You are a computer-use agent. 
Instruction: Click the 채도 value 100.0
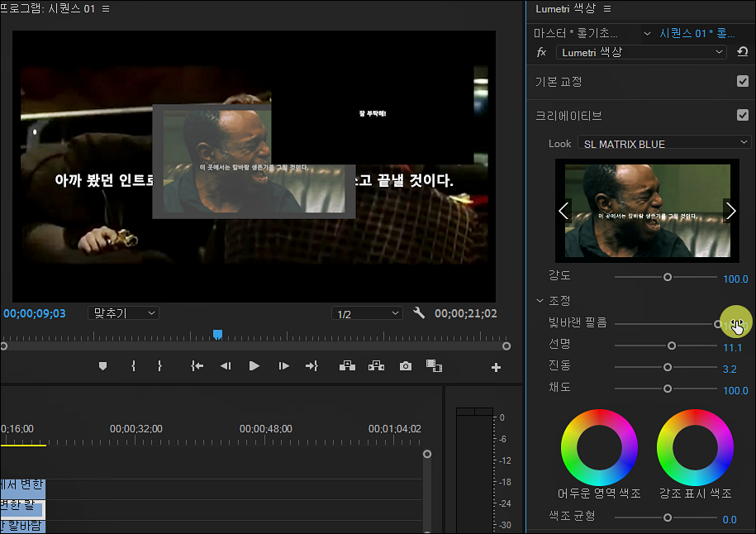tap(735, 390)
